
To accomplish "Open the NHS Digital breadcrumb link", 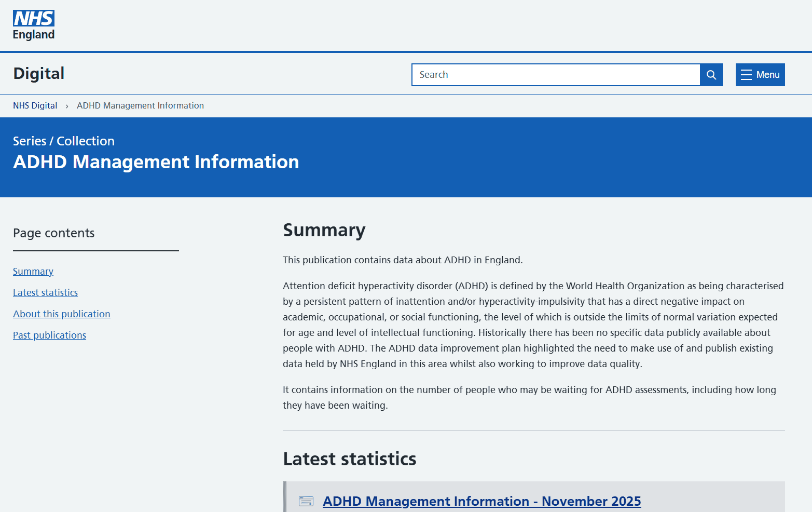I will coord(35,105).
